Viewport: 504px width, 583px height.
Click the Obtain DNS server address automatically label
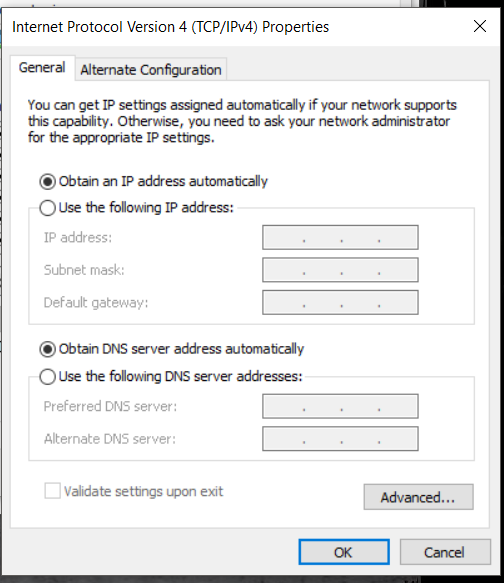pyautogui.click(x=181, y=349)
